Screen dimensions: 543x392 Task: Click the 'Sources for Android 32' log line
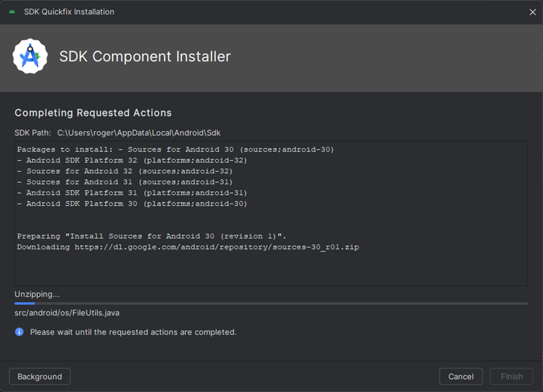[x=125, y=171]
